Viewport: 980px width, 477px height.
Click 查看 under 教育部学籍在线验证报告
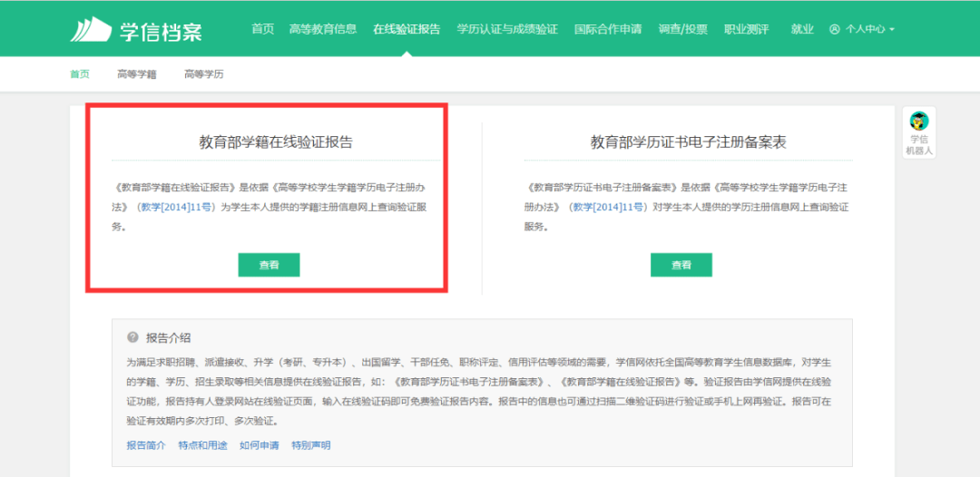coord(269,265)
